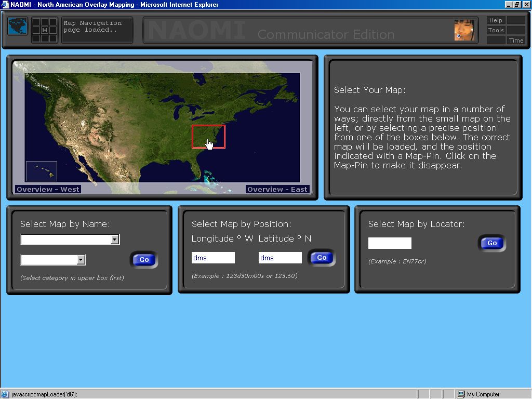Click Go in Select Map by Name panel
Screen dimensions: 532x399
point(144,260)
